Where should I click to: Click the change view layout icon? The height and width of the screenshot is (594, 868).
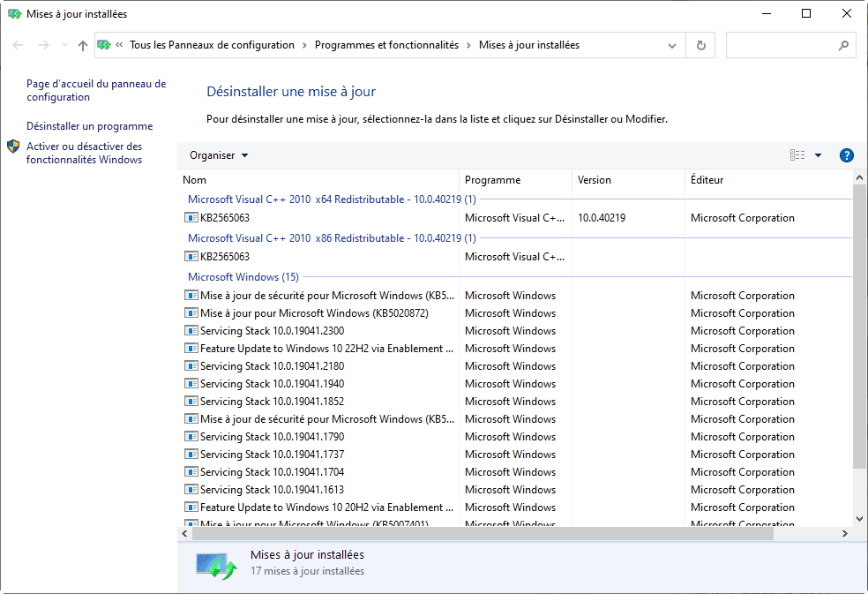point(797,155)
